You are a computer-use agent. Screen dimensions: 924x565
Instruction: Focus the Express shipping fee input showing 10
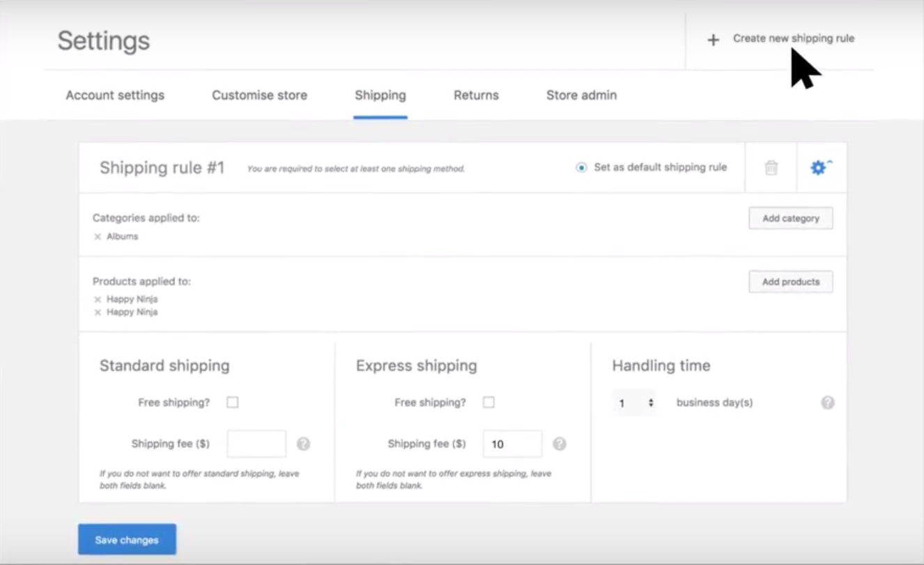[513, 444]
